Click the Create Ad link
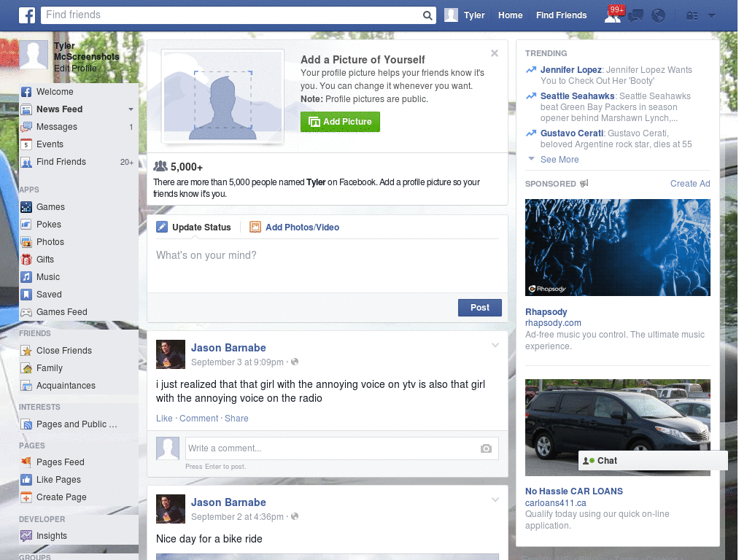Viewport: 747px width, 560px height. 690,184
